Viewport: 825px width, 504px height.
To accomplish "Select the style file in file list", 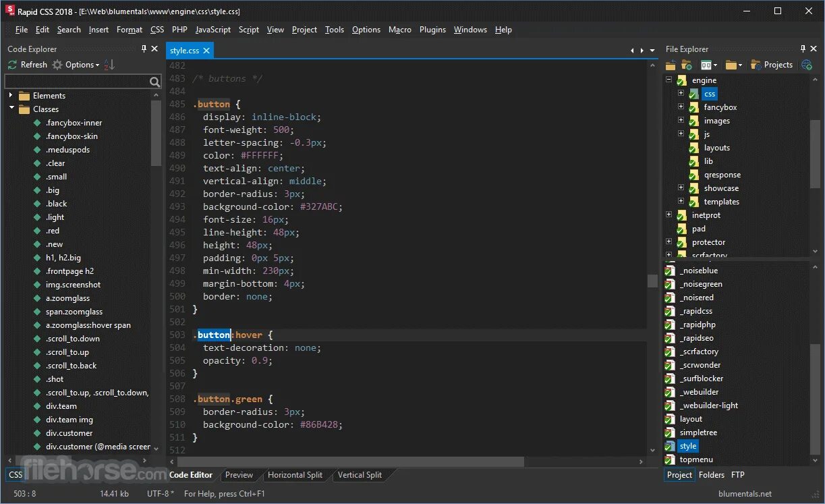I will pyautogui.click(x=688, y=446).
